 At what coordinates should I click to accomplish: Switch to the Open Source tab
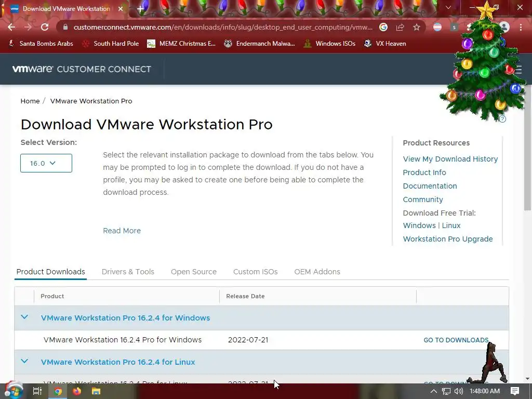[x=194, y=272]
